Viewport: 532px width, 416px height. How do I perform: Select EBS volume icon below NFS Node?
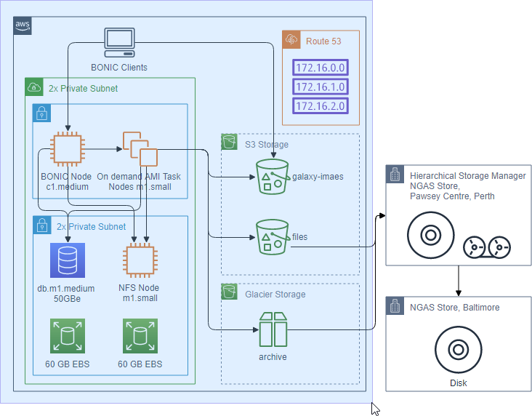click(x=140, y=336)
